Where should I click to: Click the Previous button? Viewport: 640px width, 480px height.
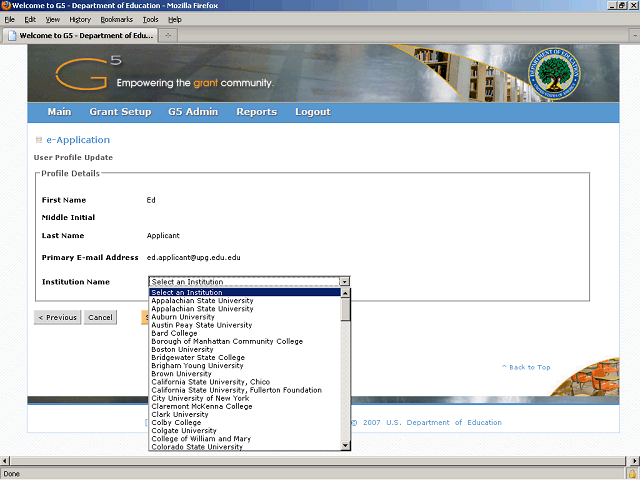[57, 318]
